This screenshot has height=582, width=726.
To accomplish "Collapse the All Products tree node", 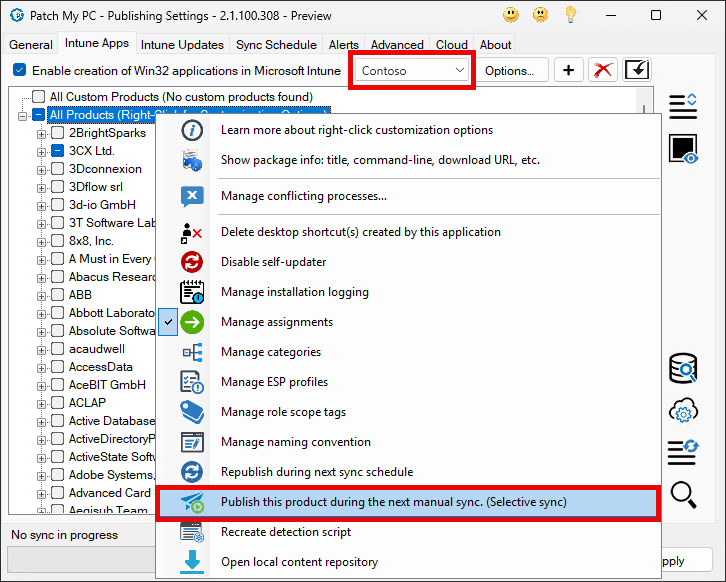I will (x=22, y=116).
